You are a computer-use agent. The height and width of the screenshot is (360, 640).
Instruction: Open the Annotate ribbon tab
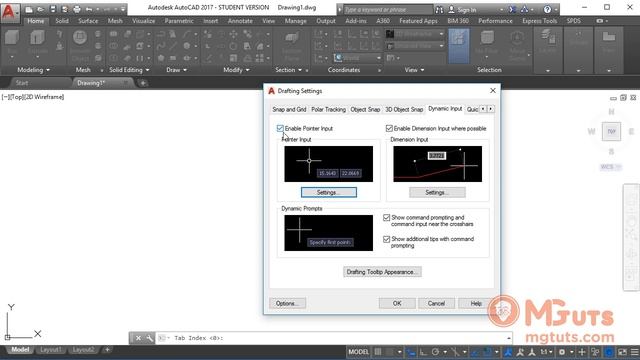point(240,20)
